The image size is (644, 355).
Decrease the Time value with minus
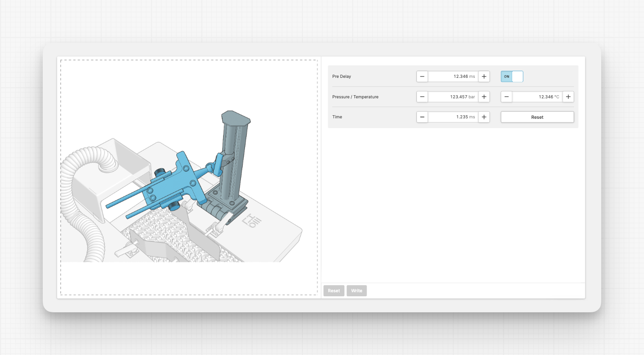pos(422,117)
